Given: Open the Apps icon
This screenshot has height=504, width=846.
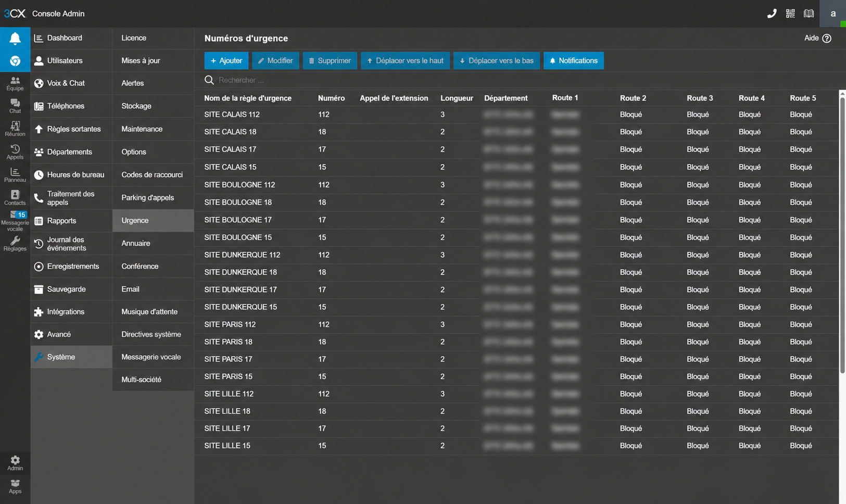Looking at the screenshot, I should [15, 486].
